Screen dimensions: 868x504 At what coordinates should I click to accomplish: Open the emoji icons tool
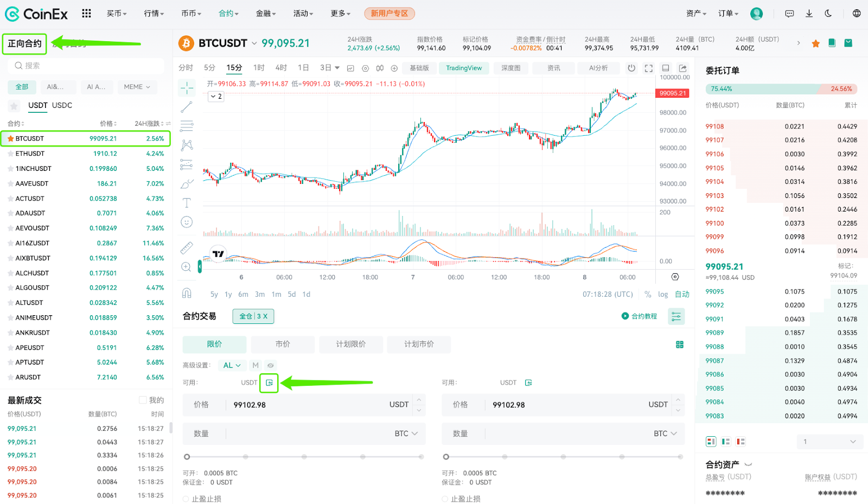(x=187, y=222)
